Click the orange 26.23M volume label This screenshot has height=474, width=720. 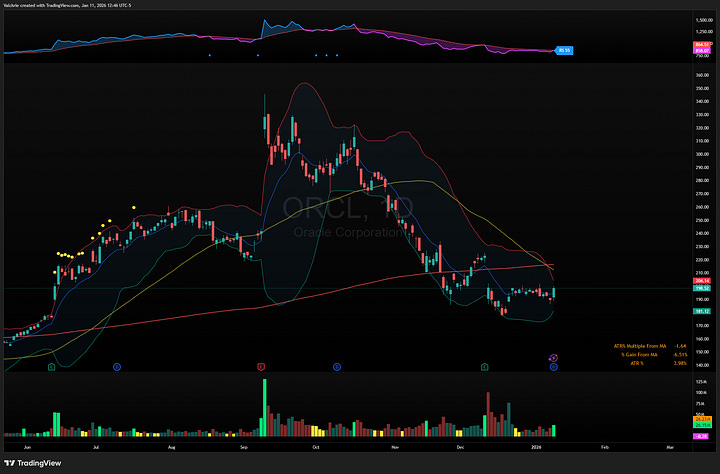coord(702,419)
